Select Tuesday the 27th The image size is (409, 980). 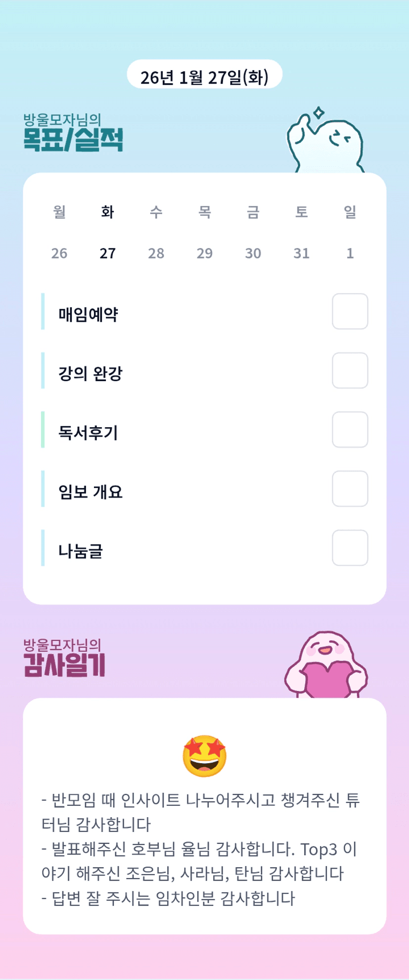(108, 253)
